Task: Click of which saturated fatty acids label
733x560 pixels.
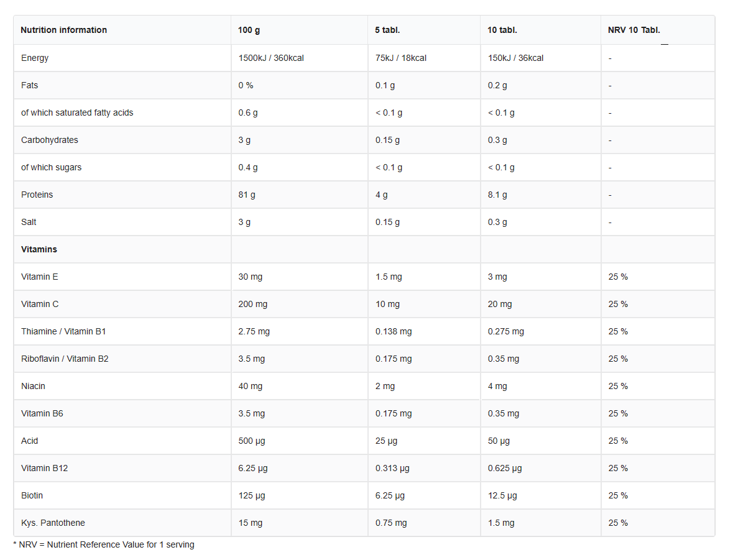Action: (x=77, y=112)
